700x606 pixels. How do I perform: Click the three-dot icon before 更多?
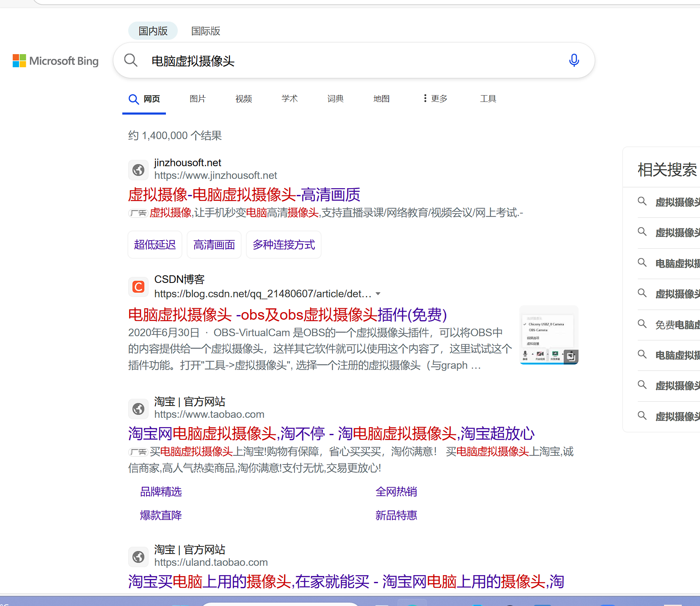pyautogui.click(x=425, y=99)
